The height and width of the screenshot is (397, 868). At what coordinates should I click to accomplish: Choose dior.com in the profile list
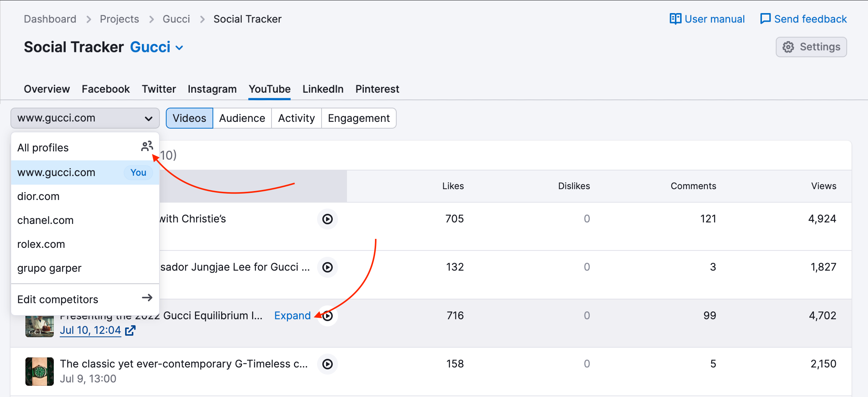85,196
